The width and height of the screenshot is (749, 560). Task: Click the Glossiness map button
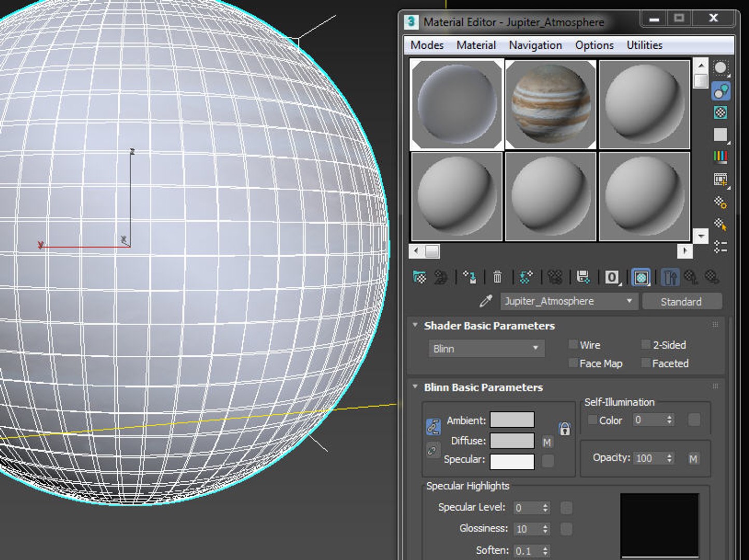[x=566, y=529]
